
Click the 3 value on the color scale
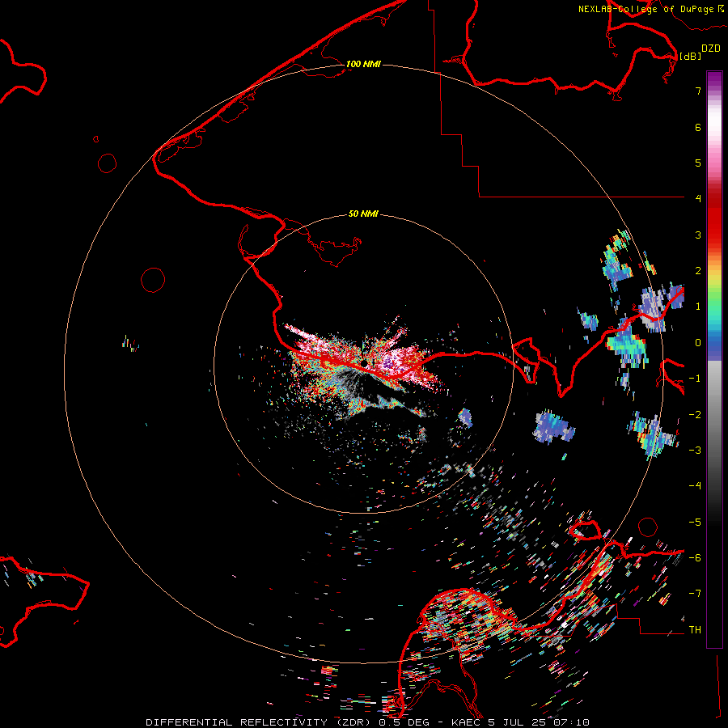coord(698,235)
